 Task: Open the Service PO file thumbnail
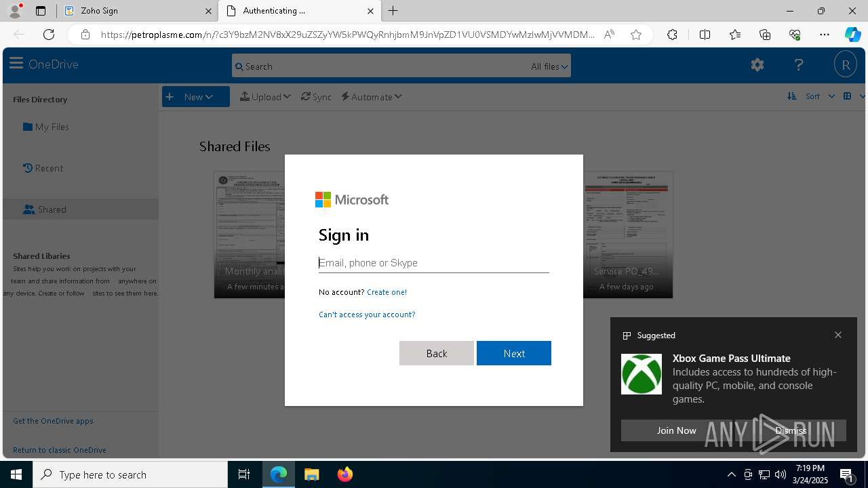pyautogui.click(x=628, y=235)
